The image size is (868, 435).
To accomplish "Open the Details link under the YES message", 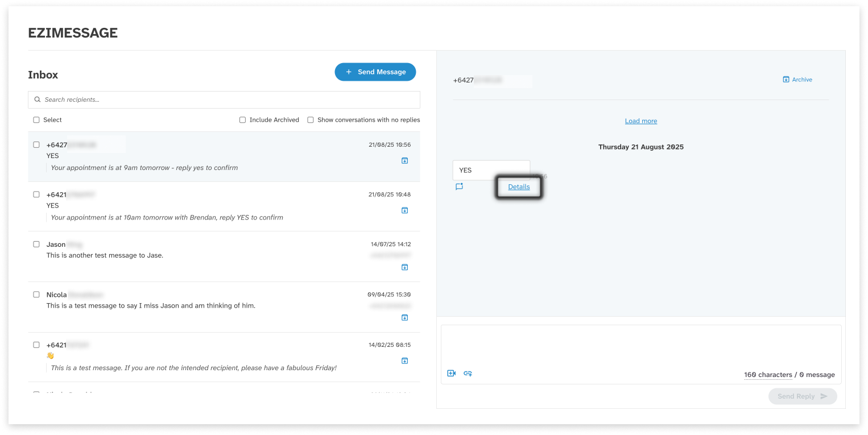I will coord(519,187).
